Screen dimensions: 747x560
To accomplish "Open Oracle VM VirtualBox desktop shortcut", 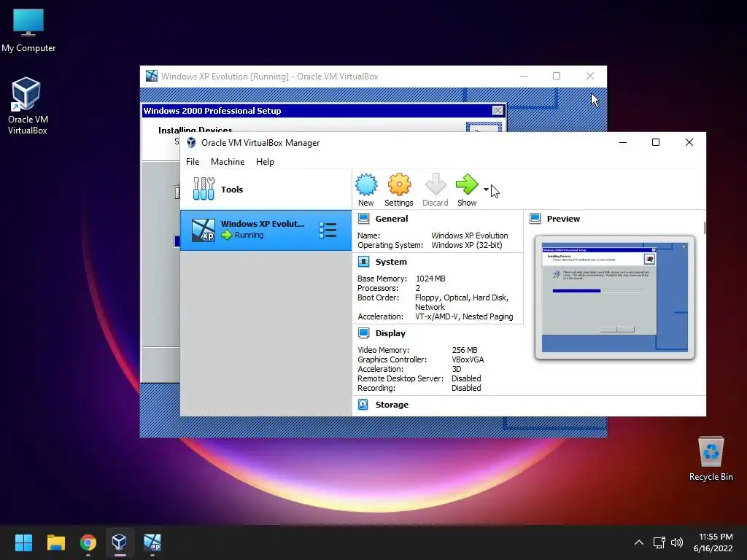I will tap(27, 106).
